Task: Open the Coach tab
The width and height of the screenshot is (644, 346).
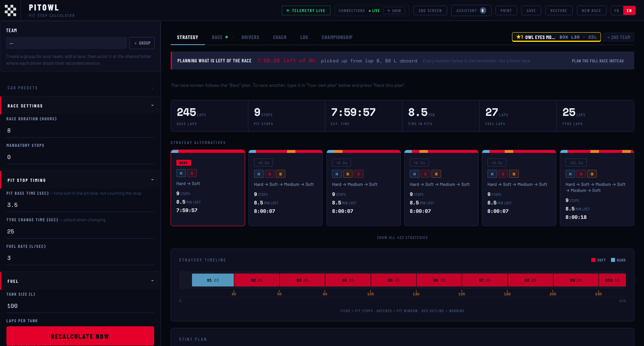Action: 280,37
